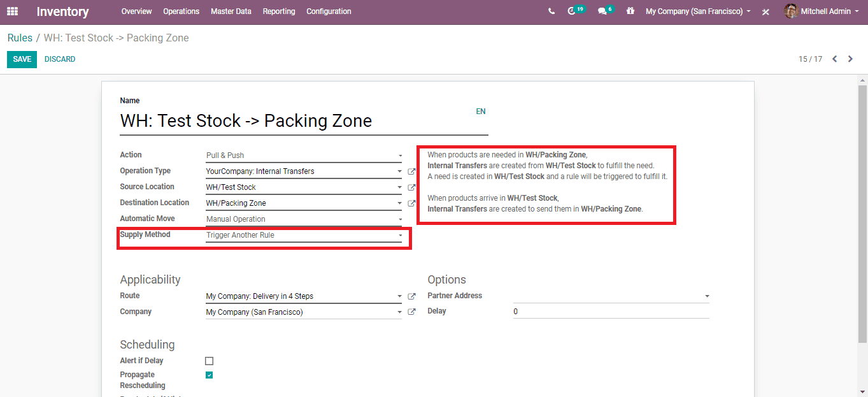Click the debug tools wrench icon
The height and width of the screenshot is (397, 868).
(x=766, y=11)
